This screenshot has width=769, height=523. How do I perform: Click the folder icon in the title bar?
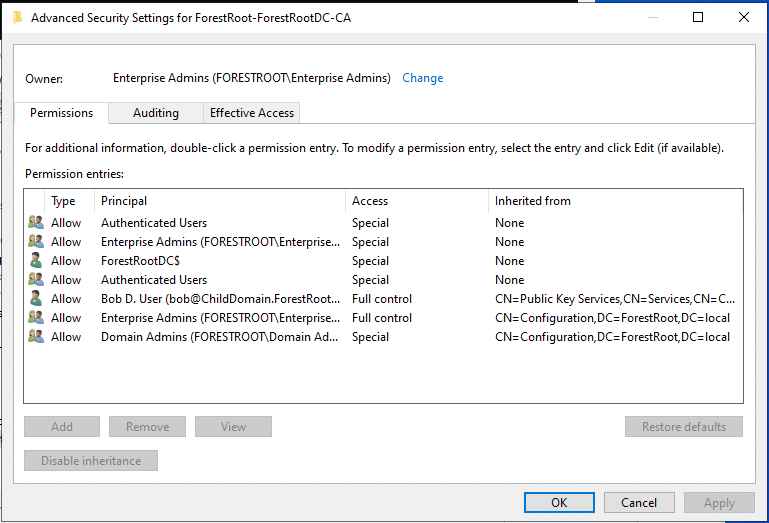(x=17, y=18)
